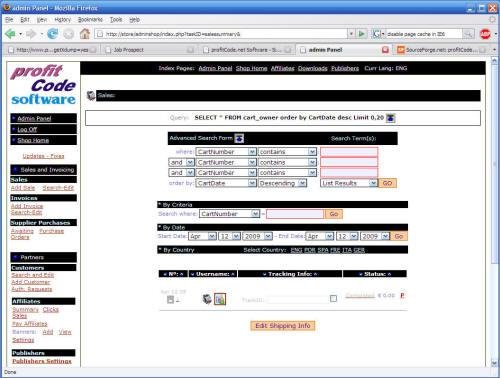Click the document icon under the Nº column
Screen dimensions: 500x378
coord(170,299)
